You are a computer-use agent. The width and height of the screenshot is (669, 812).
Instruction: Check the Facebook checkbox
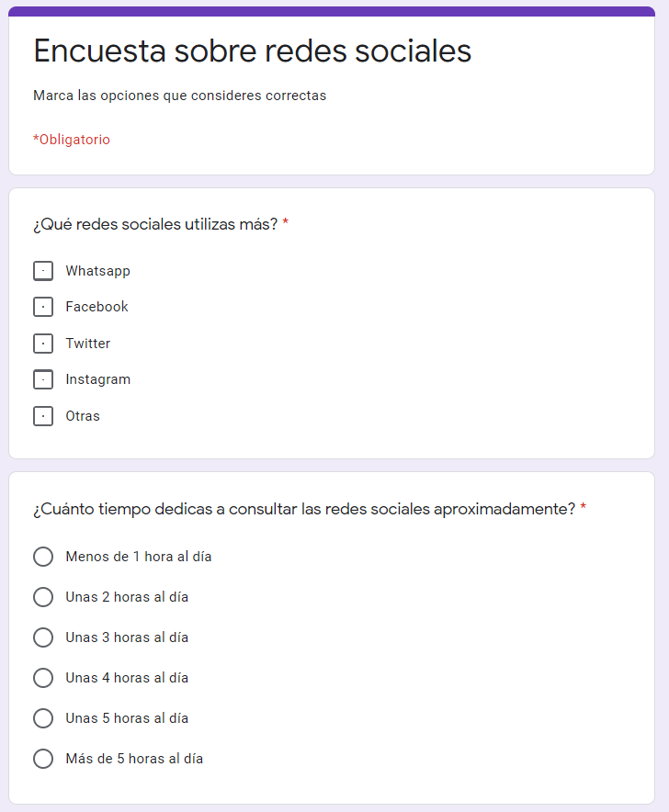coord(42,307)
